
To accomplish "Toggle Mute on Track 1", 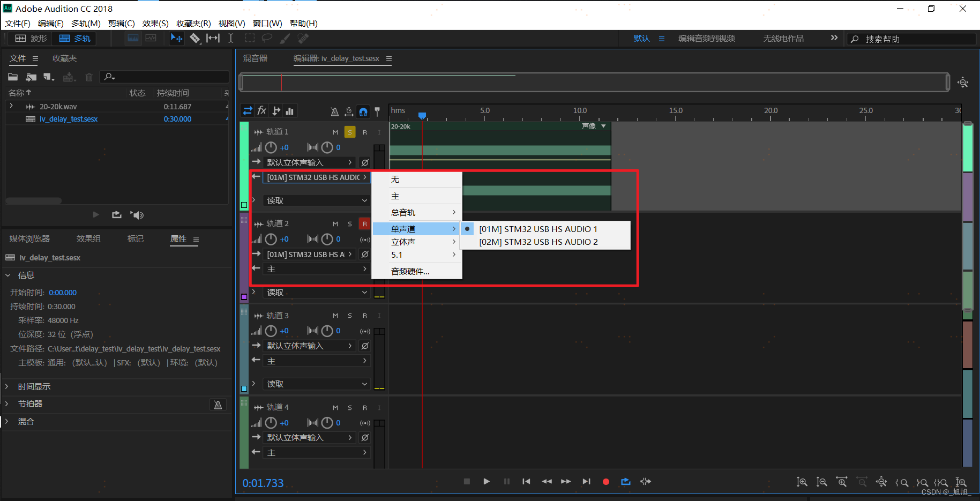I will point(335,132).
